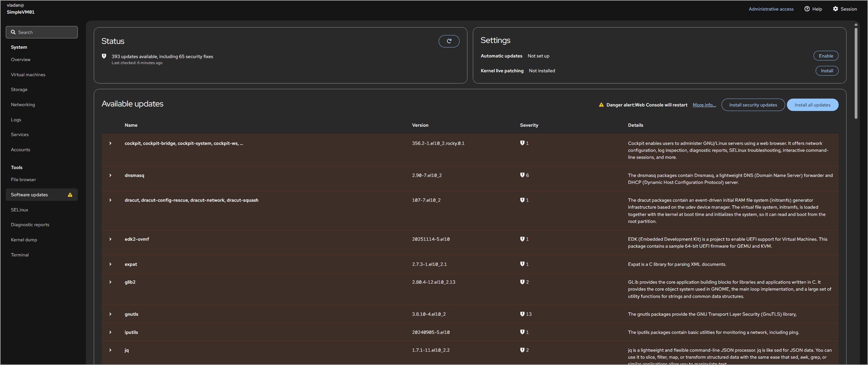
Task: Click 'Last checked: 6 minutes ago' text
Action: [x=137, y=63]
